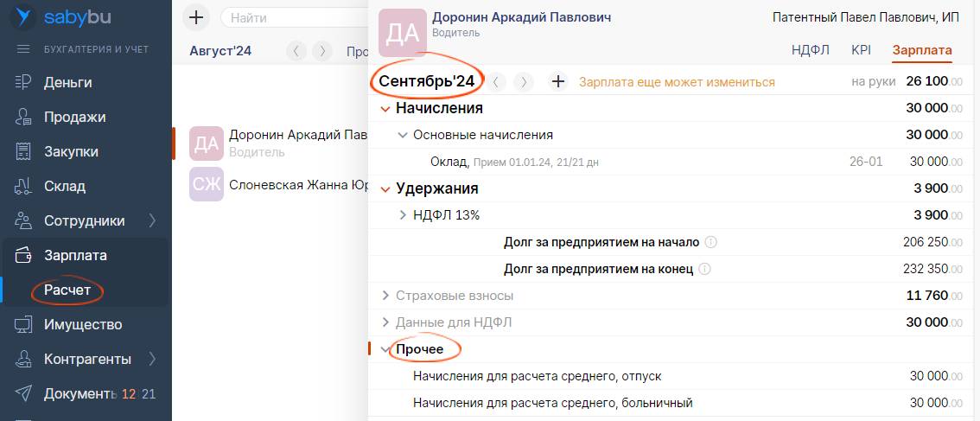Image resolution: width=980 pixels, height=421 pixels.
Task: Click the Склад warehouse icon
Action: pos(23,187)
